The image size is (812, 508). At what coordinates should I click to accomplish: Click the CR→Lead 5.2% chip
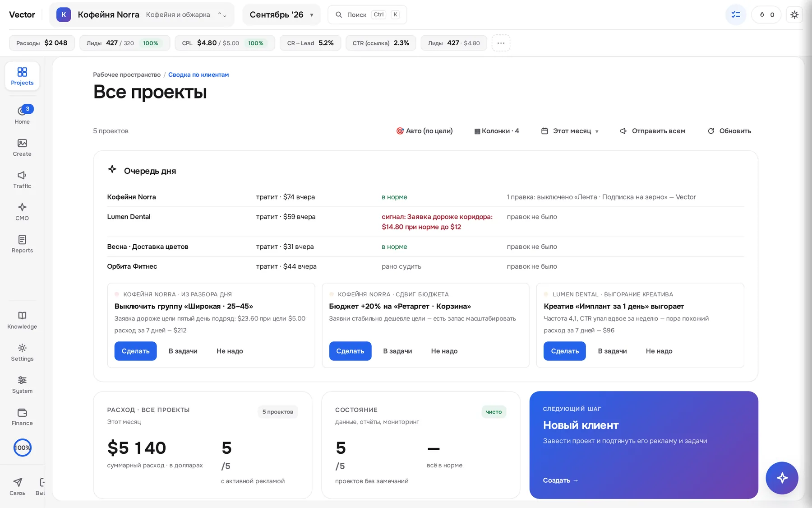pyautogui.click(x=310, y=43)
